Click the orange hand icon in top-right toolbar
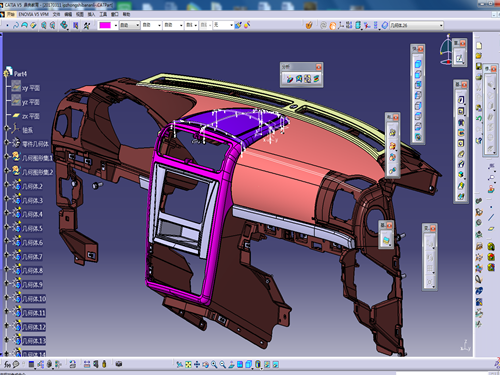Viewport: 500px width, 375px height. pyautogui.click(x=309, y=25)
